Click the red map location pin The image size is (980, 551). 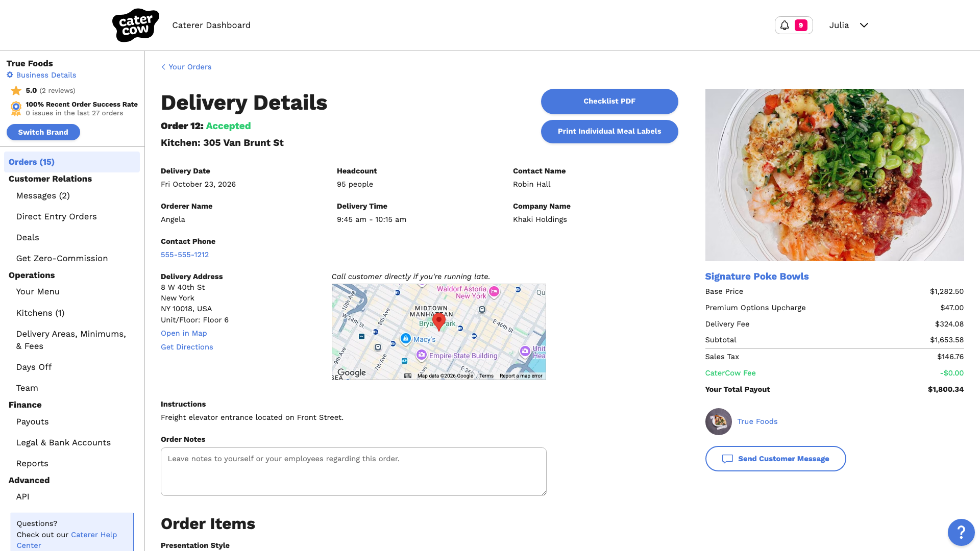coord(438,321)
